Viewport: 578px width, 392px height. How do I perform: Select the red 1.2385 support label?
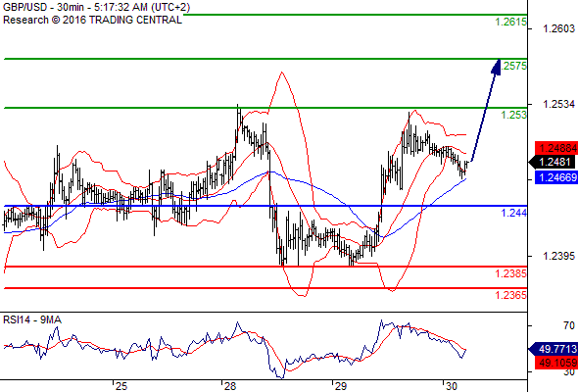point(511,273)
